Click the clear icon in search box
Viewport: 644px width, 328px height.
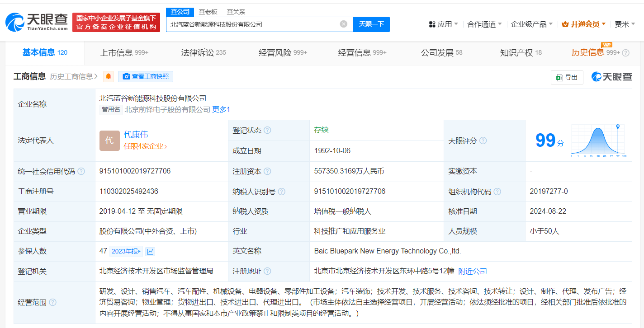(x=343, y=24)
